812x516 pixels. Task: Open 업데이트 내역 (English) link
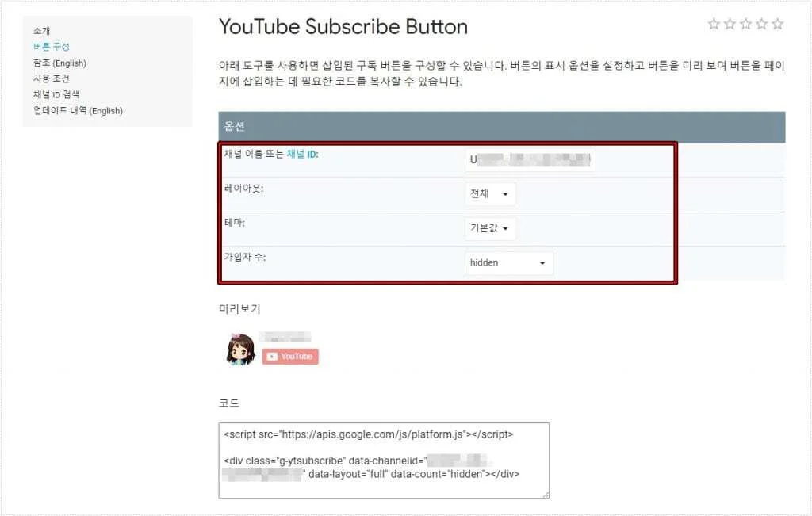click(79, 111)
